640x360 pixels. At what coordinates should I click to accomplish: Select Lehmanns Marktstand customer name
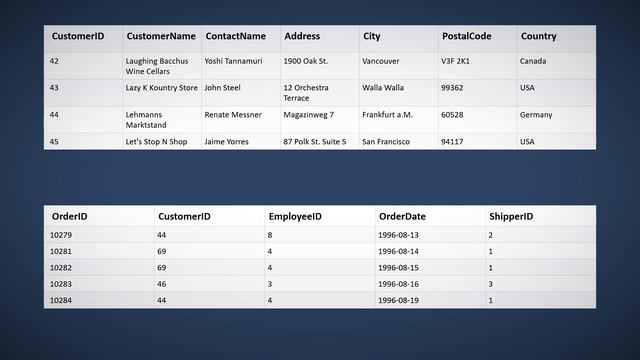146,120
